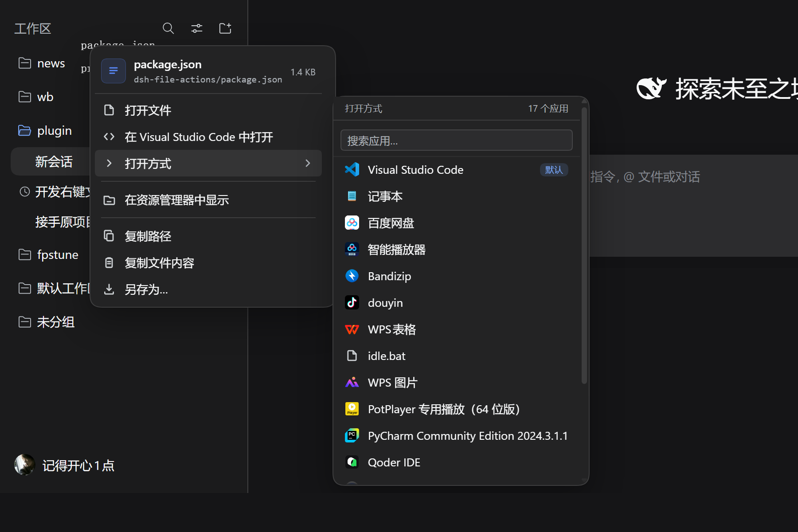Click the user avatar at sidebar bottom
This screenshot has height=532, width=798.
(x=25, y=465)
